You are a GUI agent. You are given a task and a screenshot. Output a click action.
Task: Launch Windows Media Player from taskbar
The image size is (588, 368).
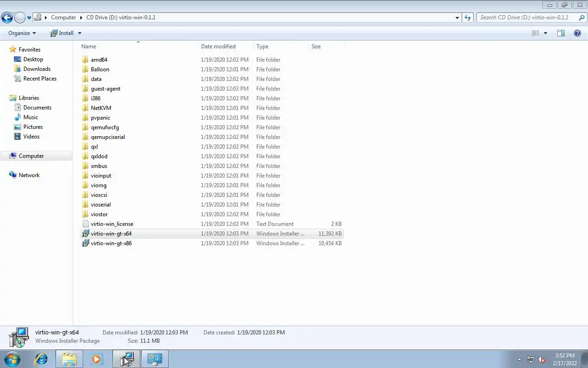click(97, 359)
